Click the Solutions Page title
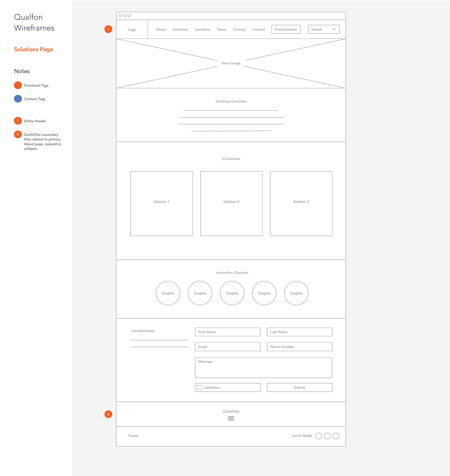 34,49
